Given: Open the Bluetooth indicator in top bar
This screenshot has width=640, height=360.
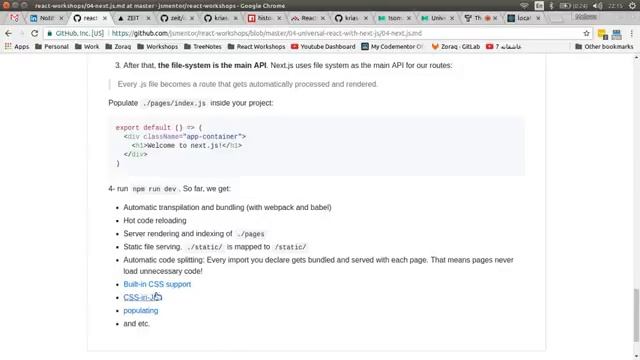Looking at the screenshot, I should [x=551, y=6].
